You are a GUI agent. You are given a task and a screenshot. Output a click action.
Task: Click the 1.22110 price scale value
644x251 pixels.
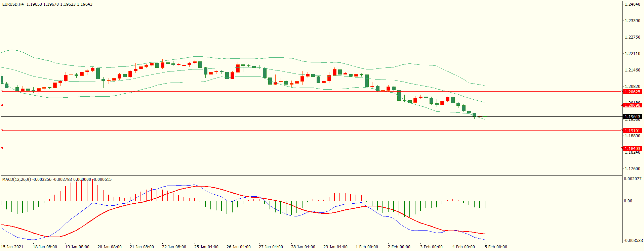click(x=632, y=54)
